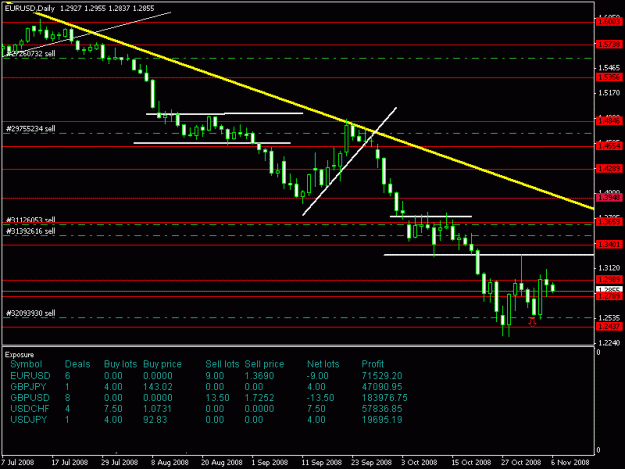Click GBPUSD profit value 183976.75

coord(384,398)
